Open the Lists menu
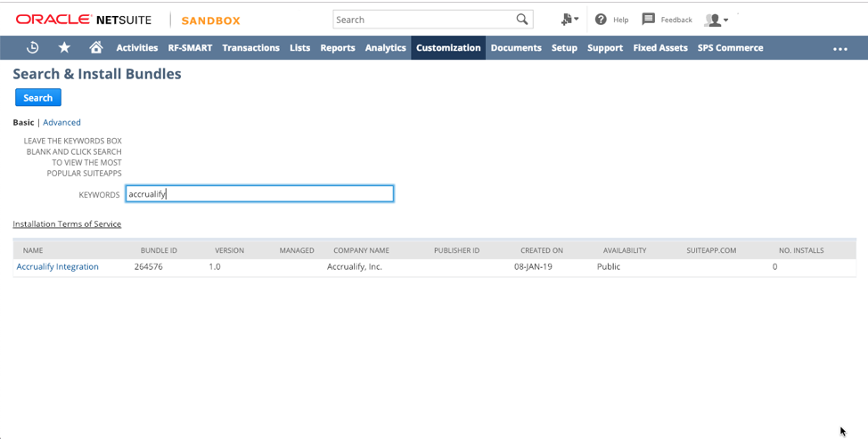 pos(299,47)
